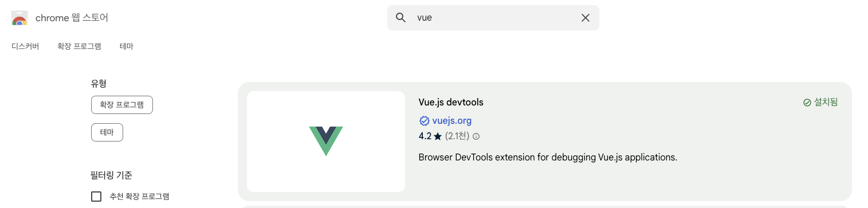Open the 테마 navigation tab

(x=127, y=46)
